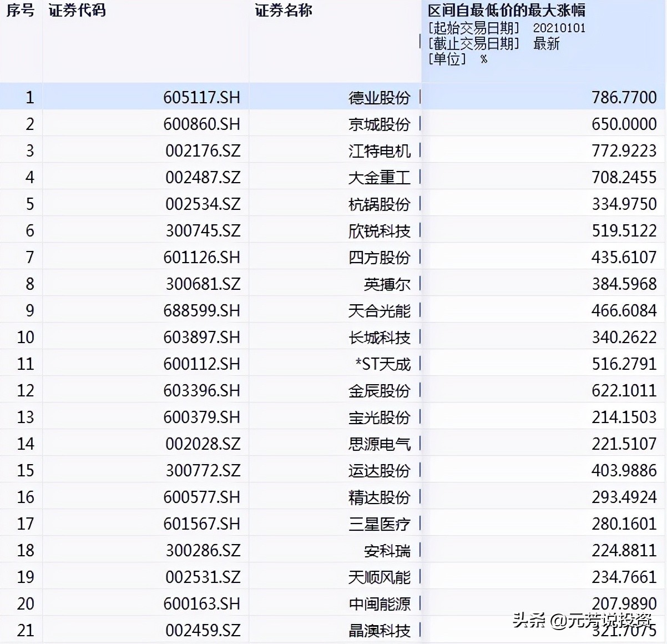Click the *ST天成 cell
Viewport: 667px width, 644px height.
click(383, 364)
